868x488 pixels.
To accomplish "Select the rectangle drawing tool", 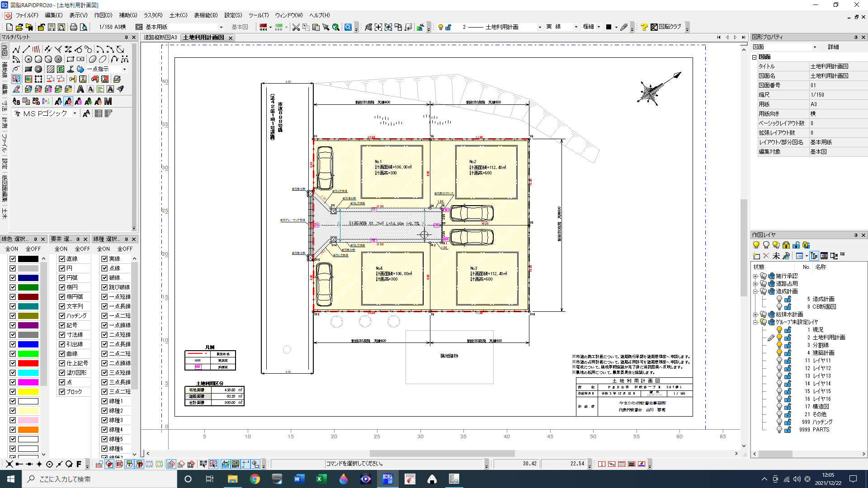I will tap(71, 59).
